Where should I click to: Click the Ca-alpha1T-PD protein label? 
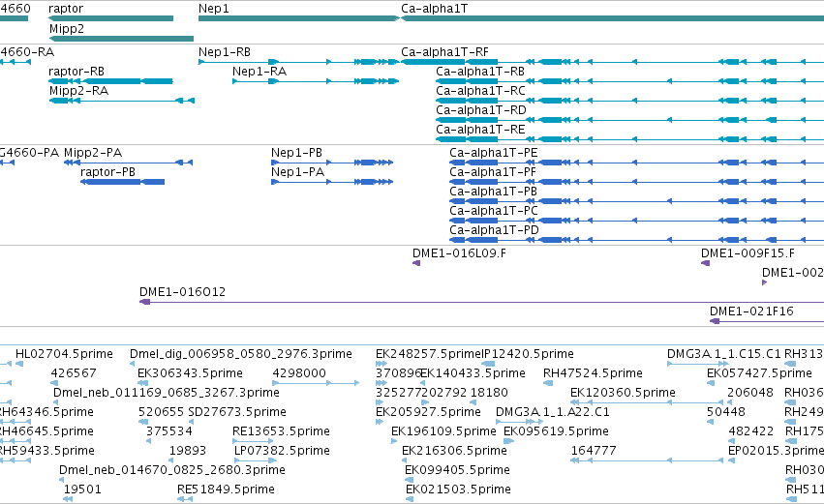pyautogui.click(x=494, y=230)
